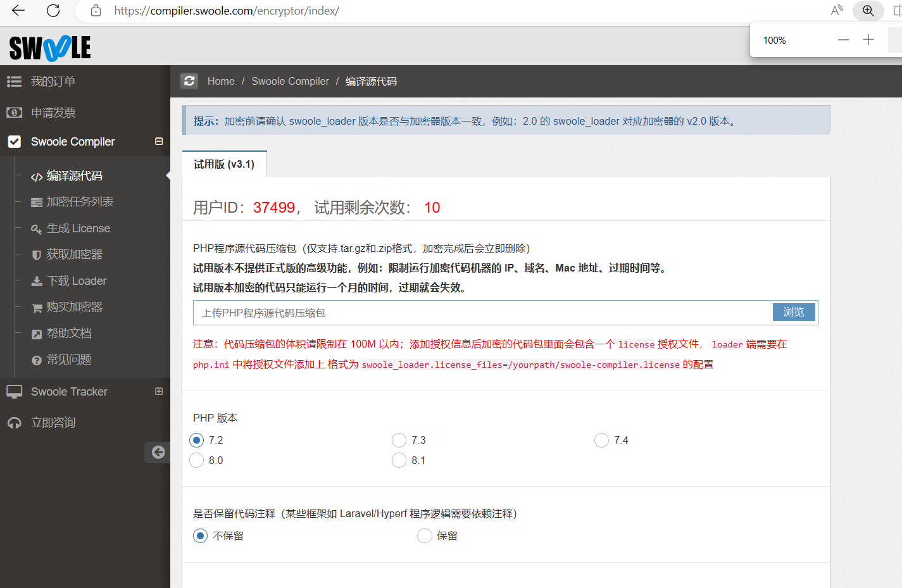The width and height of the screenshot is (902, 588).
Task: Select PHP version 8.0
Action: (197, 460)
